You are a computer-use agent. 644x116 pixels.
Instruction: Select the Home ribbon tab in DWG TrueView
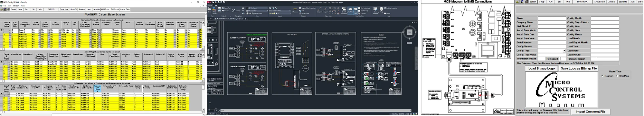point(210,5)
